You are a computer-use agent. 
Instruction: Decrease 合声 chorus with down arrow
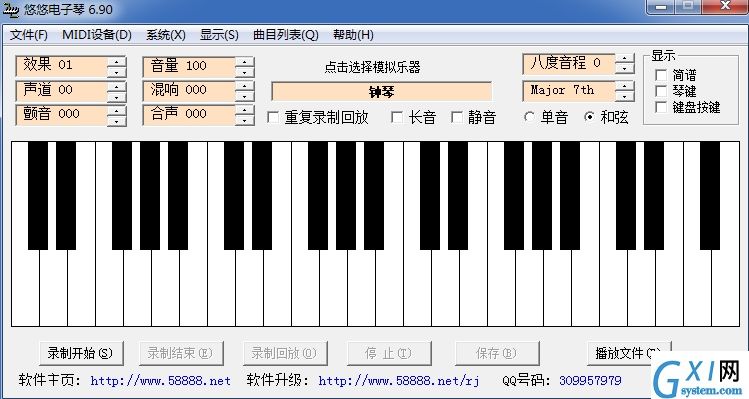[x=245, y=120]
